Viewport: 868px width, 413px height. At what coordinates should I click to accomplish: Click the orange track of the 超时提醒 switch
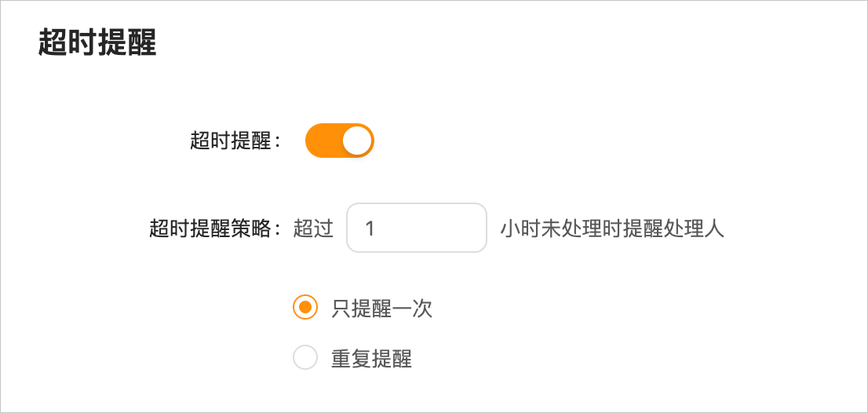(339, 141)
